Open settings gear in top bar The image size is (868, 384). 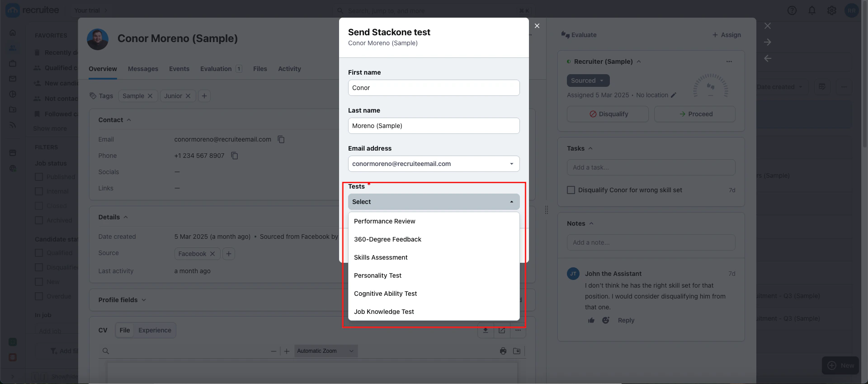[832, 10]
